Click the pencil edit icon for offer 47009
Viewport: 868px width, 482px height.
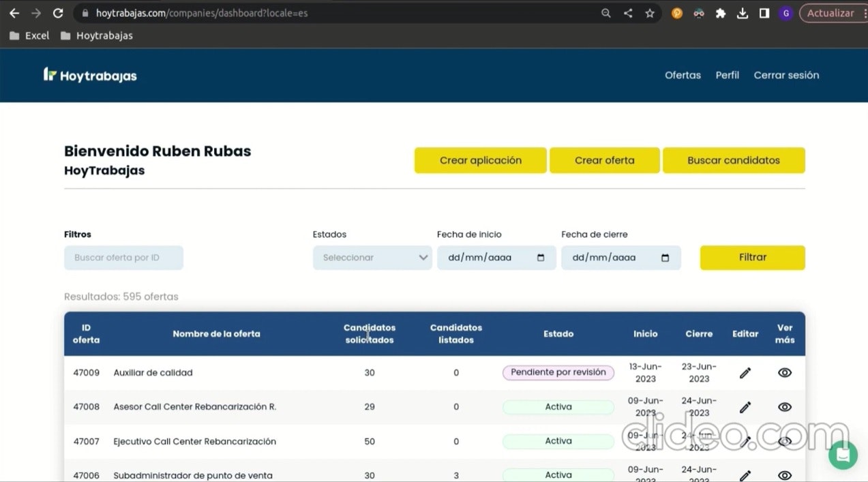(x=745, y=373)
